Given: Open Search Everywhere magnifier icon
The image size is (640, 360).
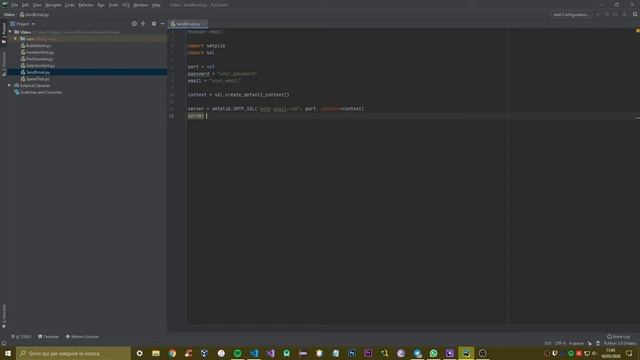Looking at the screenshot, I should coord(635,14).
